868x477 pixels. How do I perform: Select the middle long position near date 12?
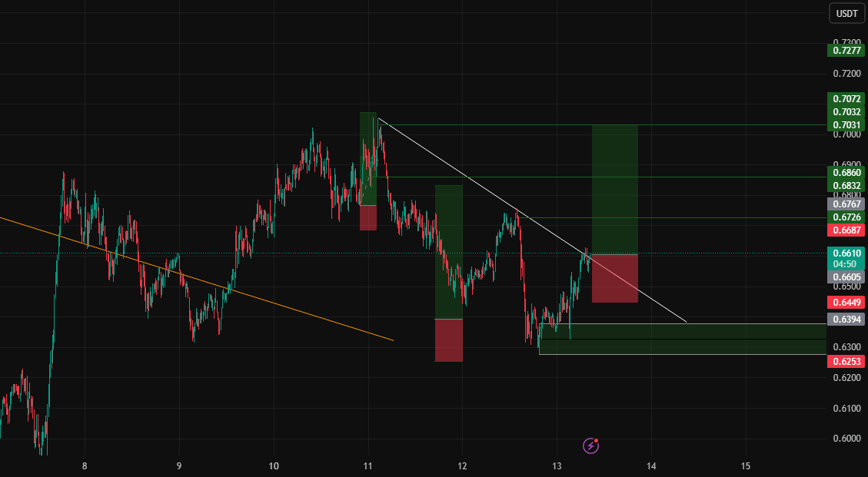coord(448,273)
